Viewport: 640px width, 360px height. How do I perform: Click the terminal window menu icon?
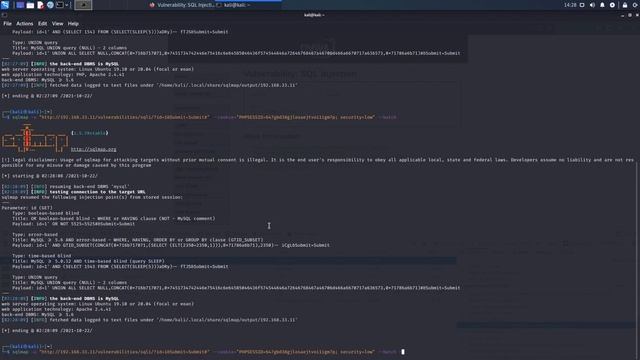(4, 15)
